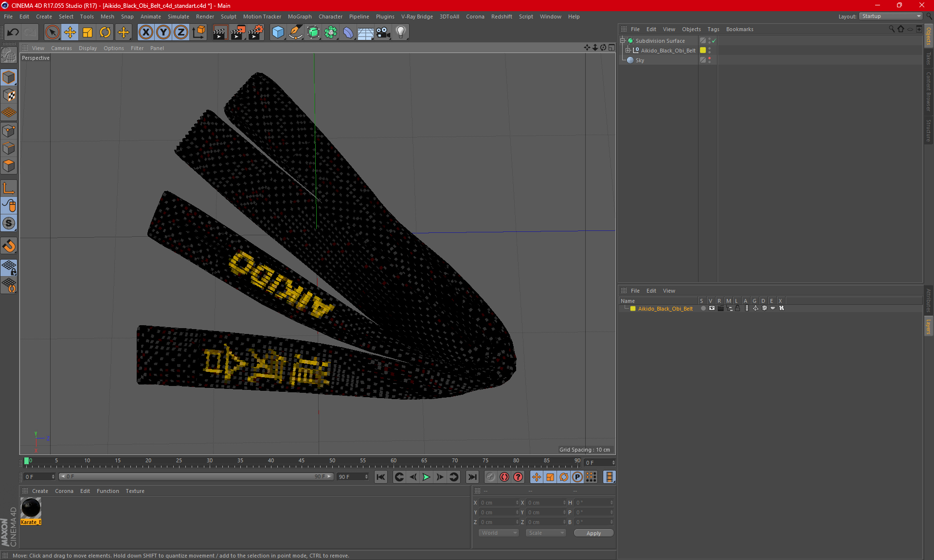
Task: Open Edit menu in menu bar
Action: 24,17
